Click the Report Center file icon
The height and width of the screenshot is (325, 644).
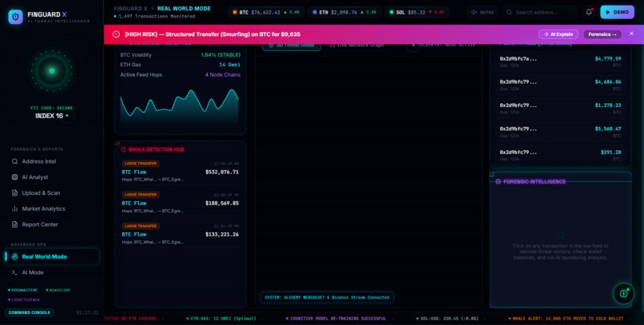coord(15,224)
